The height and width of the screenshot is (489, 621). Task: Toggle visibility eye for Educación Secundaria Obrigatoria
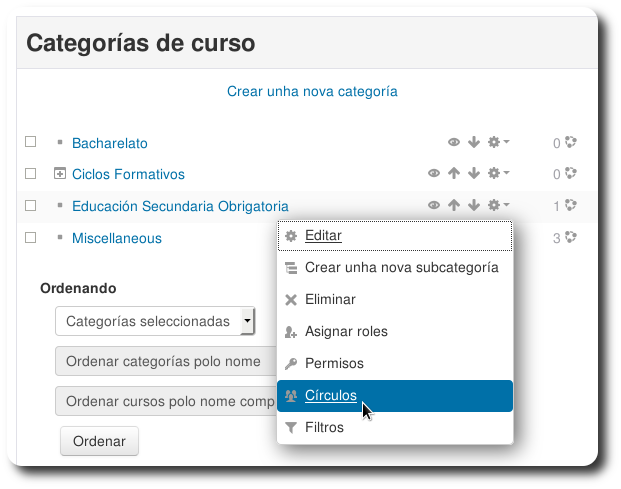434,205
